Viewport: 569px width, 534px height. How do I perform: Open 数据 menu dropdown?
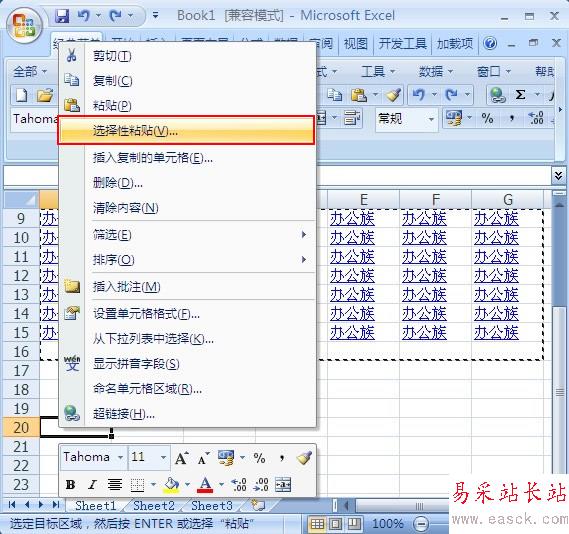point(436,71)
